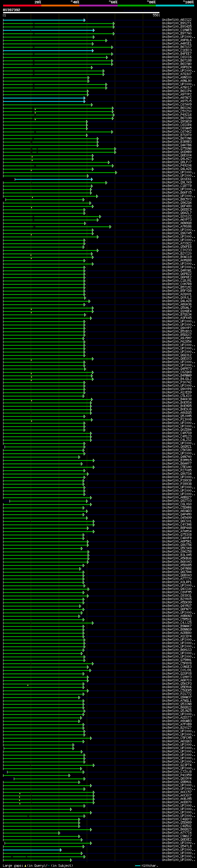Select label UniRef100_Q75GN6
The height and width of the screenshot is (868, 197).
[x=177, y=149]
